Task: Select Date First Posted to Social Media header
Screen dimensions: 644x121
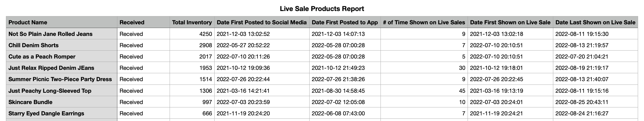Action: [262, 22]
